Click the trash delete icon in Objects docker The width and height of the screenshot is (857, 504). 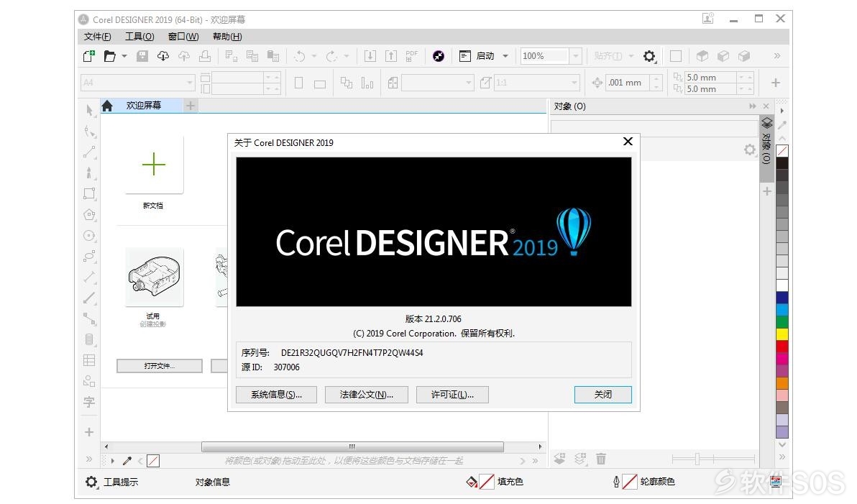click(600, 459)
